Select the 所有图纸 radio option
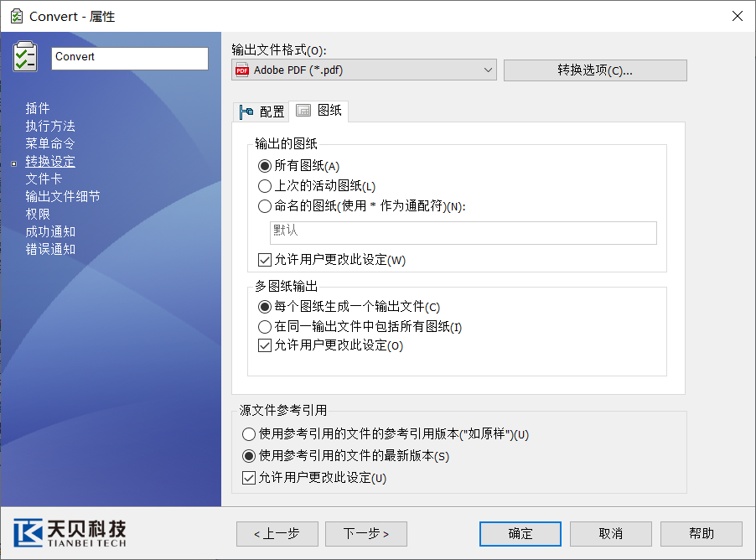 (x=265, y=166)
